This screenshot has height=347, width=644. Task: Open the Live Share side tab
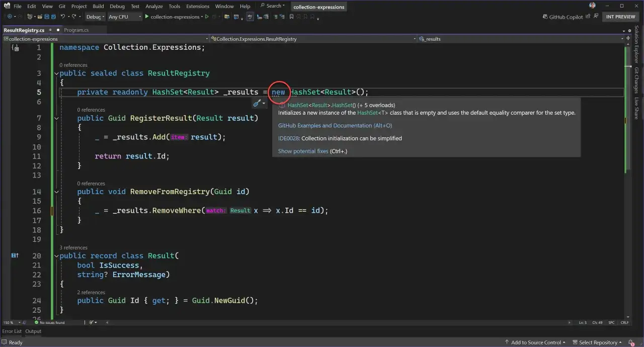click(x=636, y=109)
